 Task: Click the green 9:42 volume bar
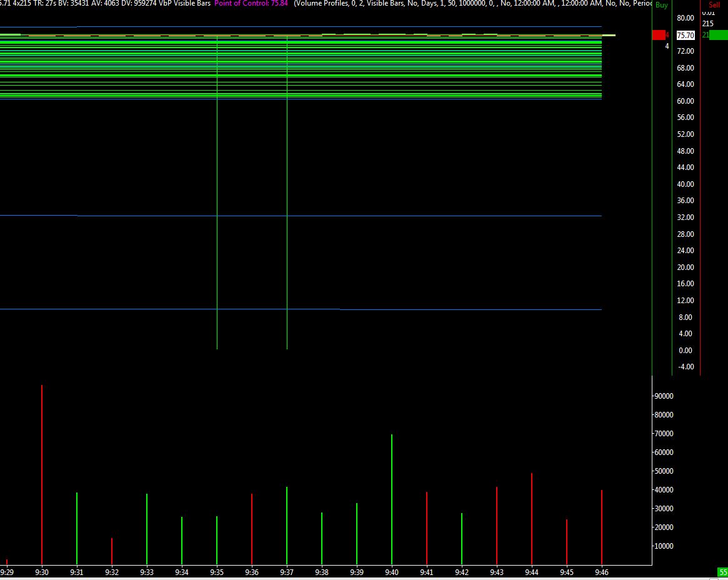tap(462, 539)
